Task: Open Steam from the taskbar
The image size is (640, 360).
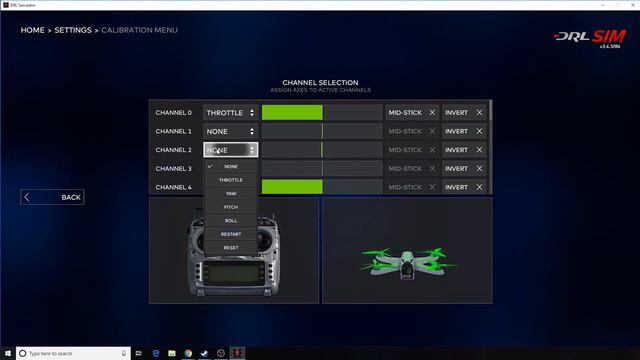Action: tap(204, 353)
